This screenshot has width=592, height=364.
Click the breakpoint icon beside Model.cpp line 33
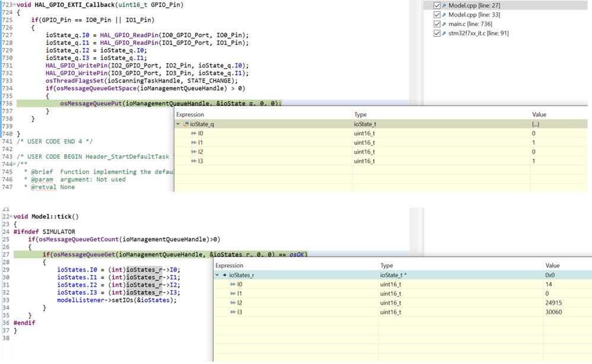(444, 15)
